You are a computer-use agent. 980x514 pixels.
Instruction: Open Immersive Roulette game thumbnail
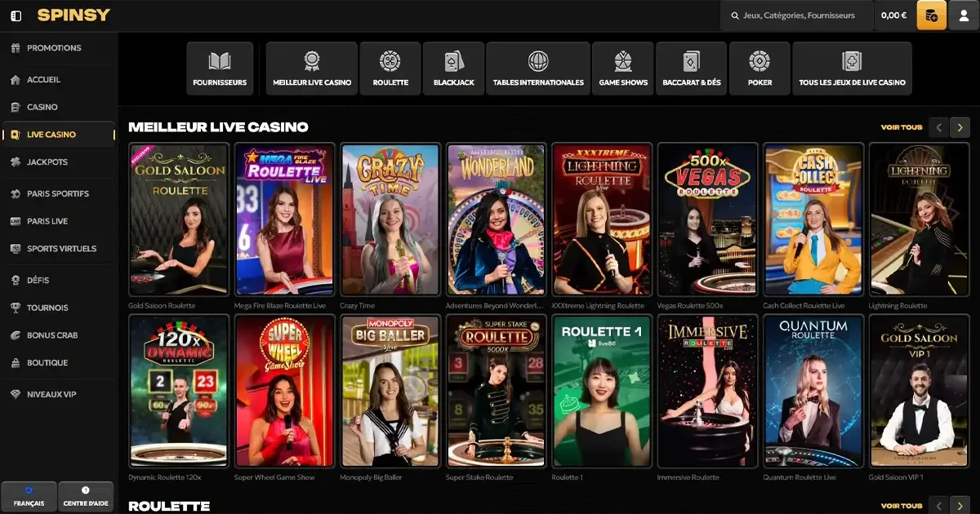(x=708, y=391)
